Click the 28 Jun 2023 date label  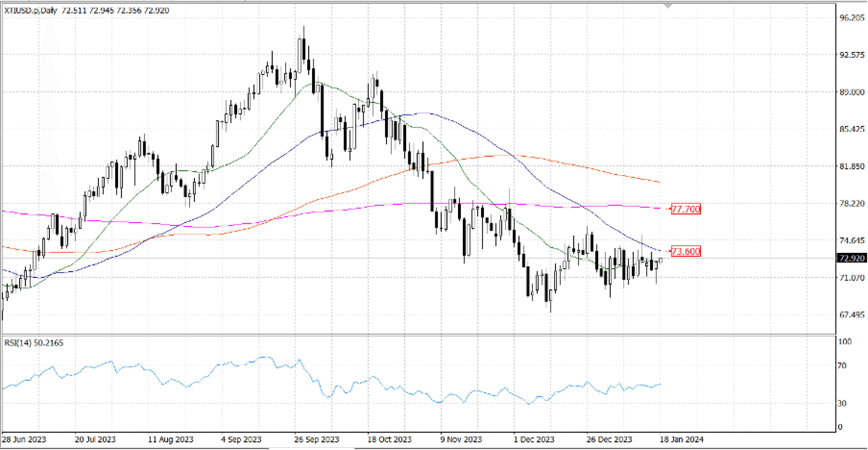[x=24, y=440]
